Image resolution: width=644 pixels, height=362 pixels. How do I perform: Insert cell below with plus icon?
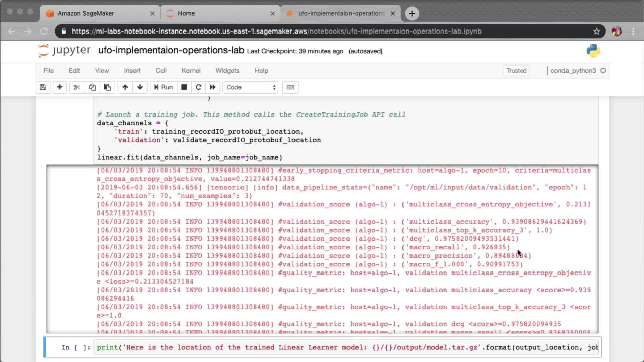60,87
